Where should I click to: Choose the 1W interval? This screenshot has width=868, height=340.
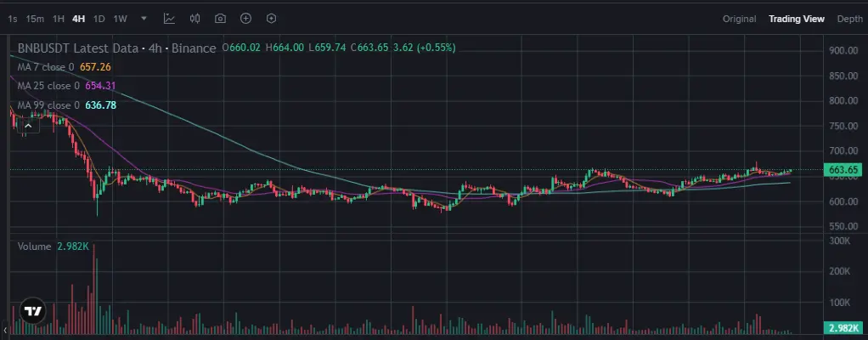point(120,19)
